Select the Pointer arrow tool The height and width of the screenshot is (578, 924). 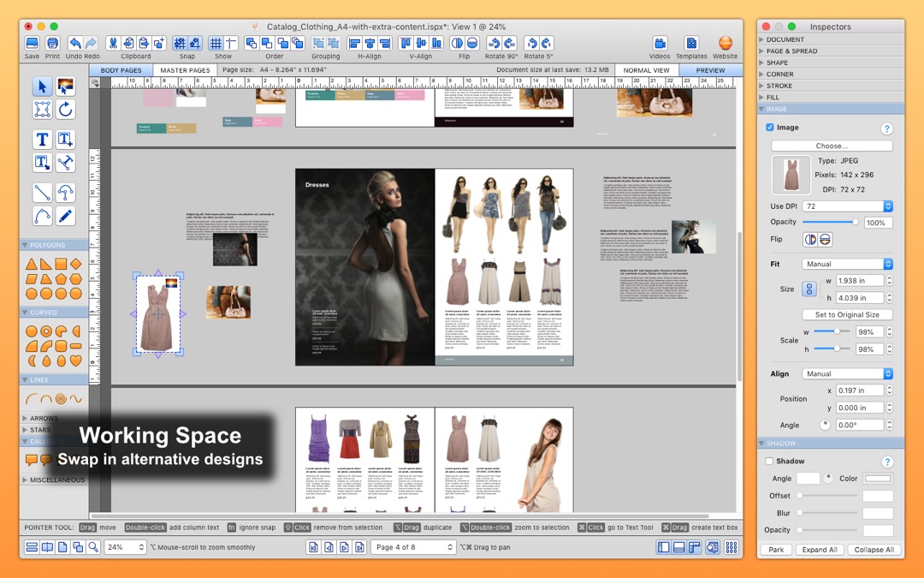42,86
